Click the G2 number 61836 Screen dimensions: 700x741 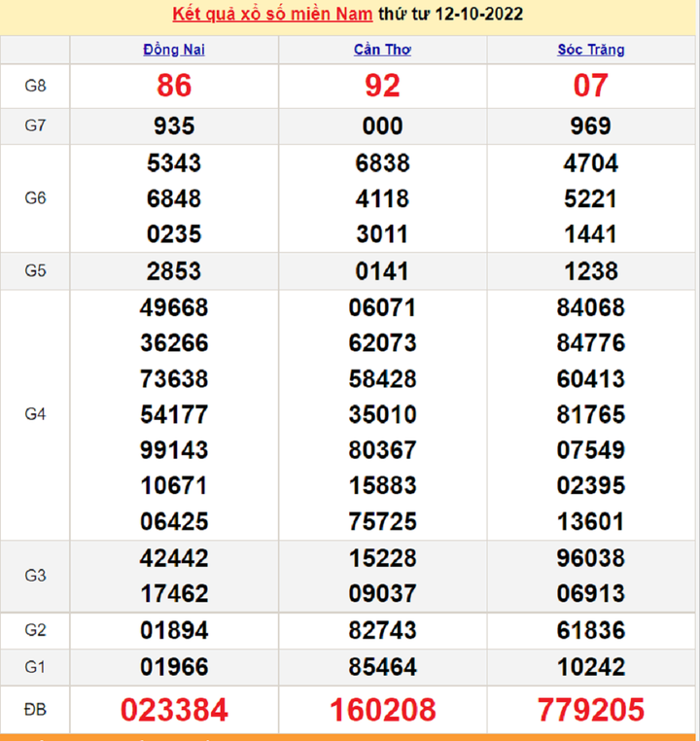click(x=591, y=631)
